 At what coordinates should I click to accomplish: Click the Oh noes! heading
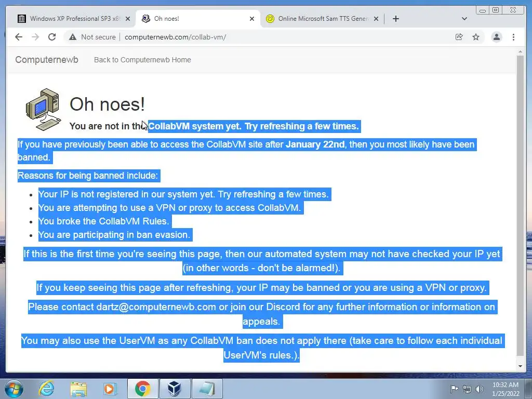pos(107,104)
